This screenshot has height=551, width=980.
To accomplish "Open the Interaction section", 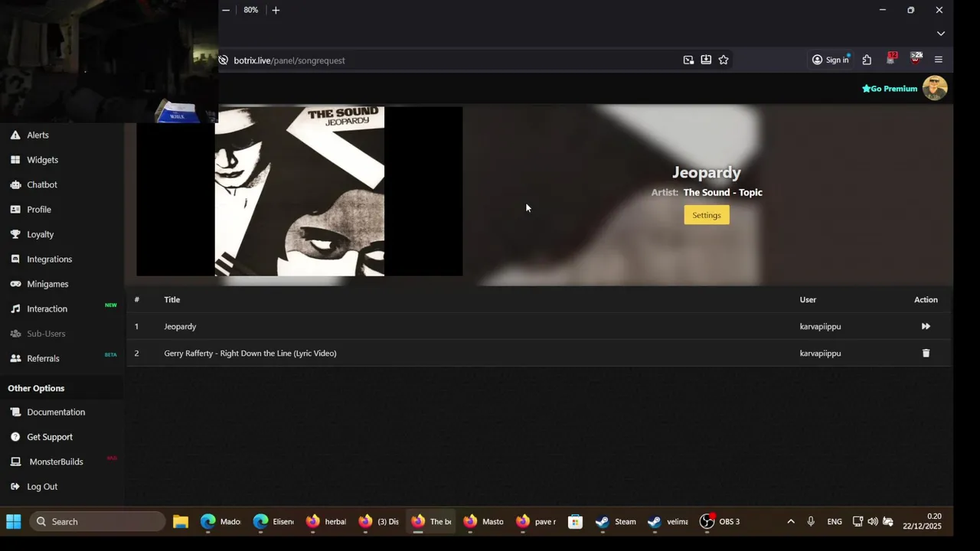I will [x=47, y=309].
